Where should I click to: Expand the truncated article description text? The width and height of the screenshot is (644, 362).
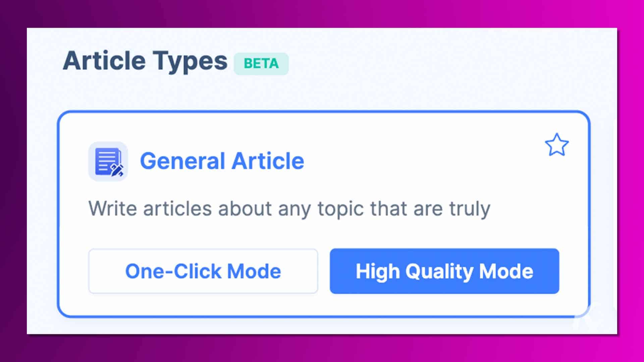point(288,208)
